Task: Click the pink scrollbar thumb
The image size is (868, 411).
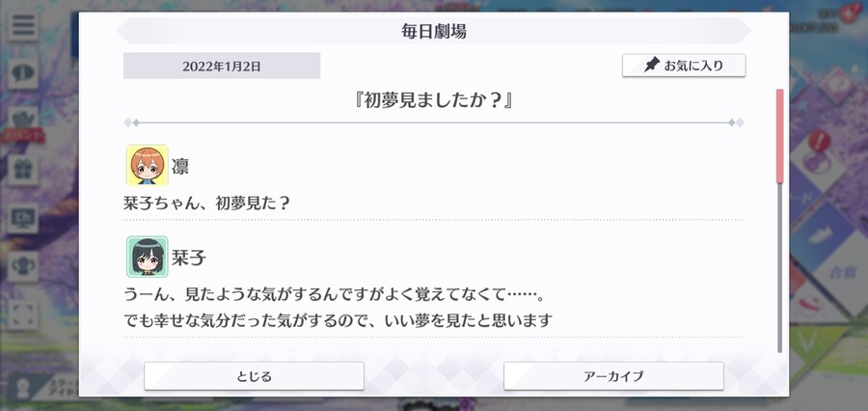Action: pyautogui.click(x=779, y=136)
